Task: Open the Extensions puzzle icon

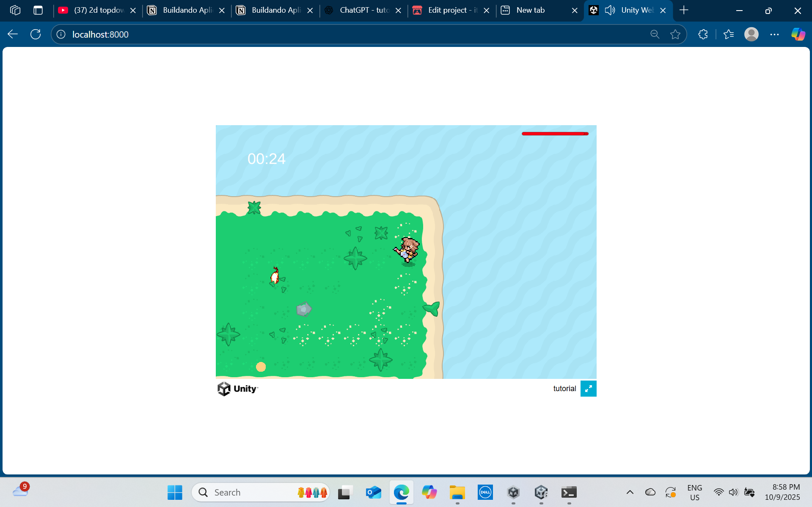Action: pyautogui.click(x=703, y=34)
